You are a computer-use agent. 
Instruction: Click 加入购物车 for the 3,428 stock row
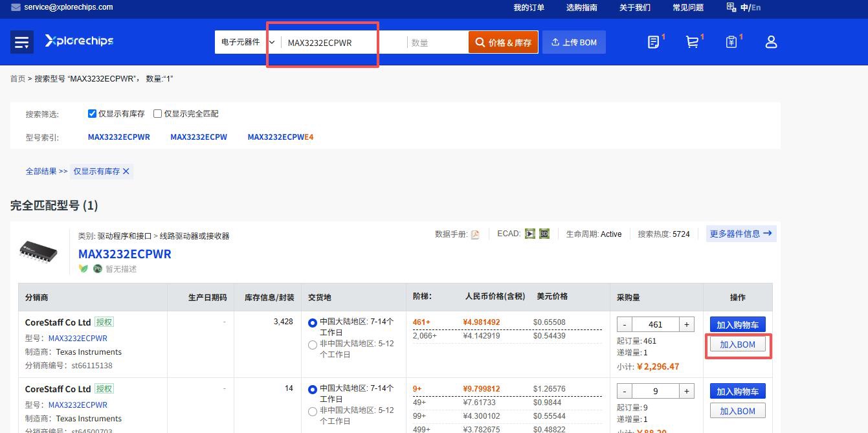737,324
